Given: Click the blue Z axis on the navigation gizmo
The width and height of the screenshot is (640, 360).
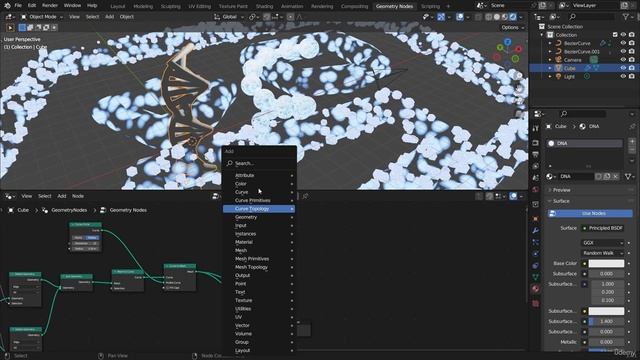Looking at the screenshot, I should (507, 42).
